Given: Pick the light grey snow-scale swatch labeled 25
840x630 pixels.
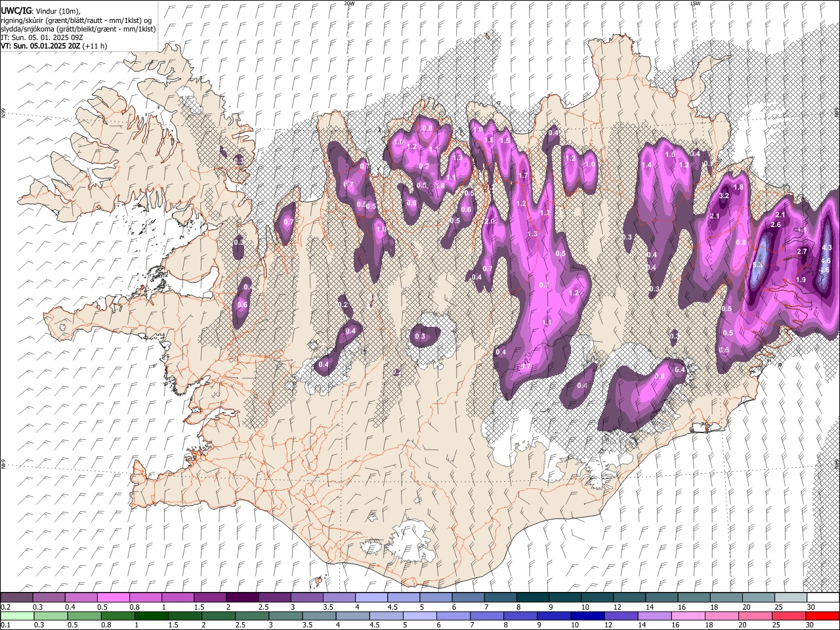Looking at the screenshot, I should pyautogui.click(x=791, y=598).
